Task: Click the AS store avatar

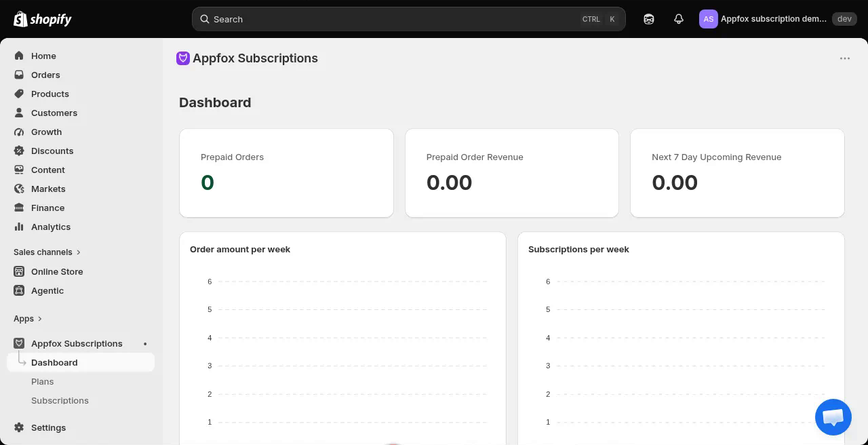Action: [x=708, y=19]
